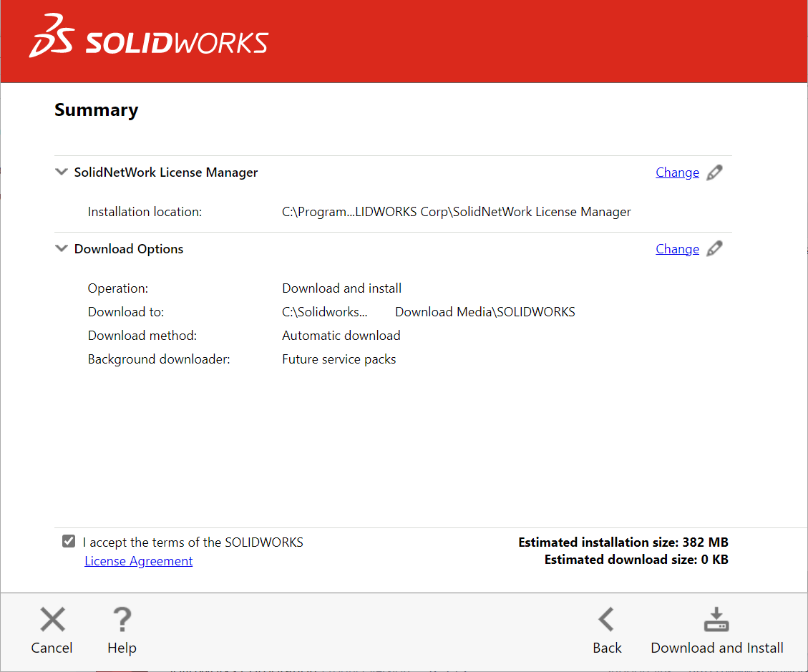
Task: Click the 'Download and install' operation value
Action: (x=341, y=288)
